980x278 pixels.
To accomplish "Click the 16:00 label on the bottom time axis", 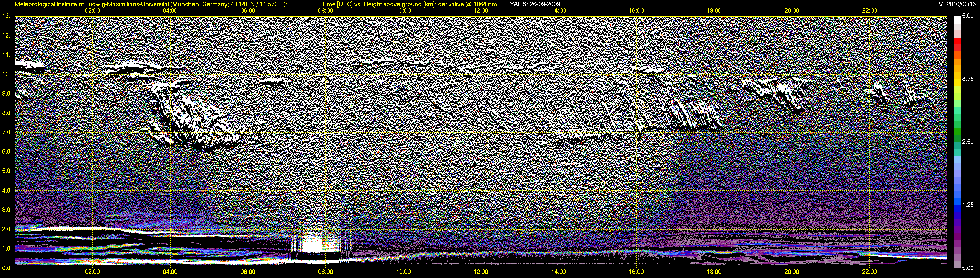I will point(636,272).
